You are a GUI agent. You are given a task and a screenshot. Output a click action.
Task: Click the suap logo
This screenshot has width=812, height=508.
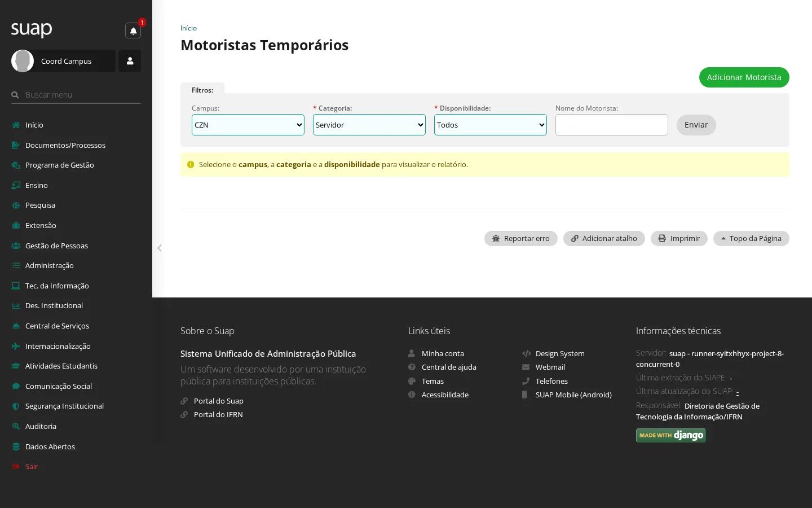pos(32,29)
